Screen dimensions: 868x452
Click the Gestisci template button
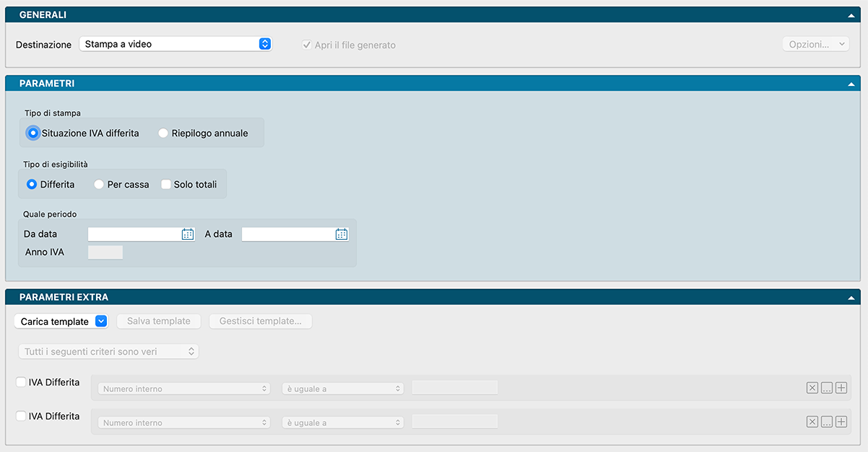pyautogui.click(x=261, y=321)
